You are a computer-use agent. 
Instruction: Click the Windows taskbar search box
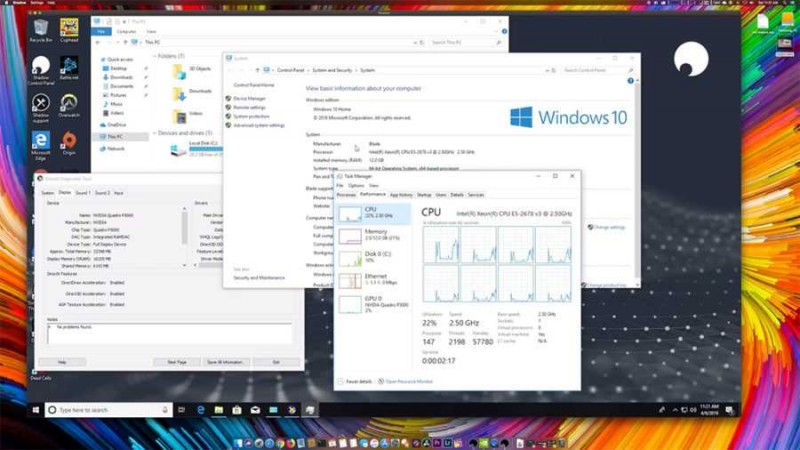(x=109, y=410)
